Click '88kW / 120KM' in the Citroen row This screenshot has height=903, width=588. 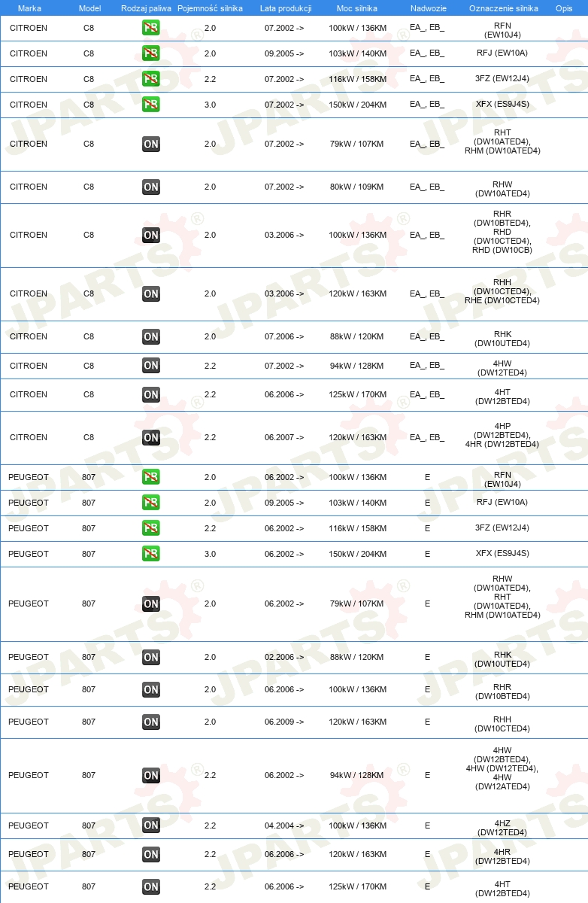click(x=357, y=336)
